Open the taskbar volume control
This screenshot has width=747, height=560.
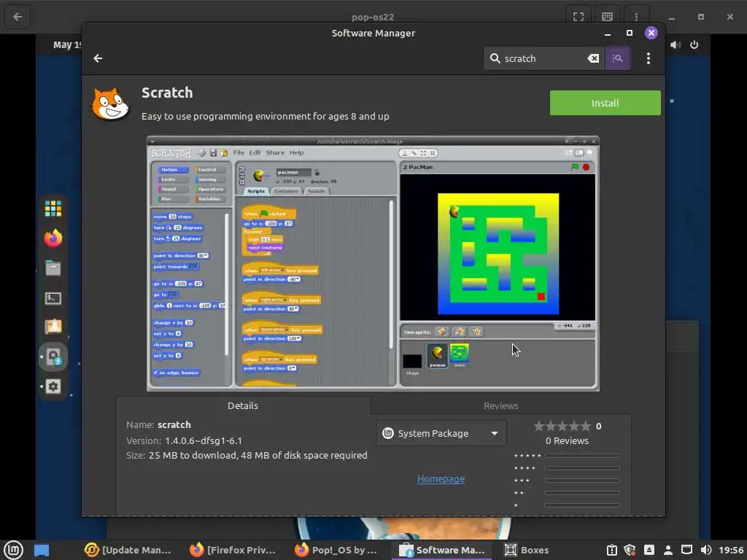click(x=706, y=550)
